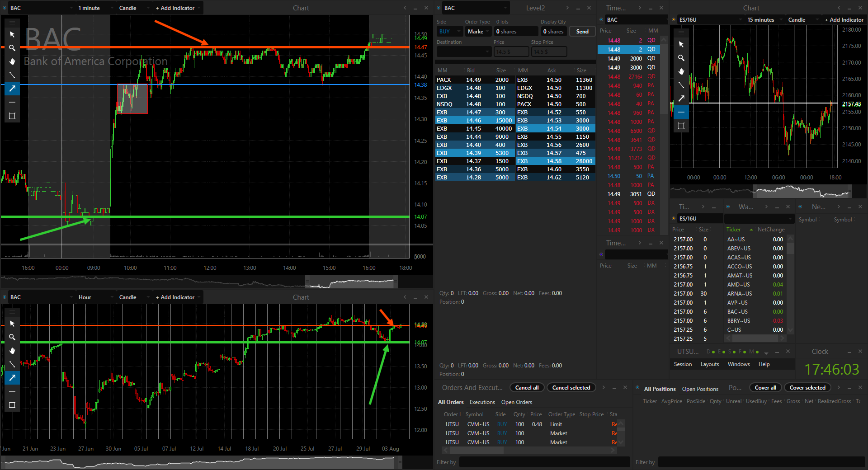Select the trend line tool in ES/16U chart
Screen dimensions: 868x470
(681, 85)
